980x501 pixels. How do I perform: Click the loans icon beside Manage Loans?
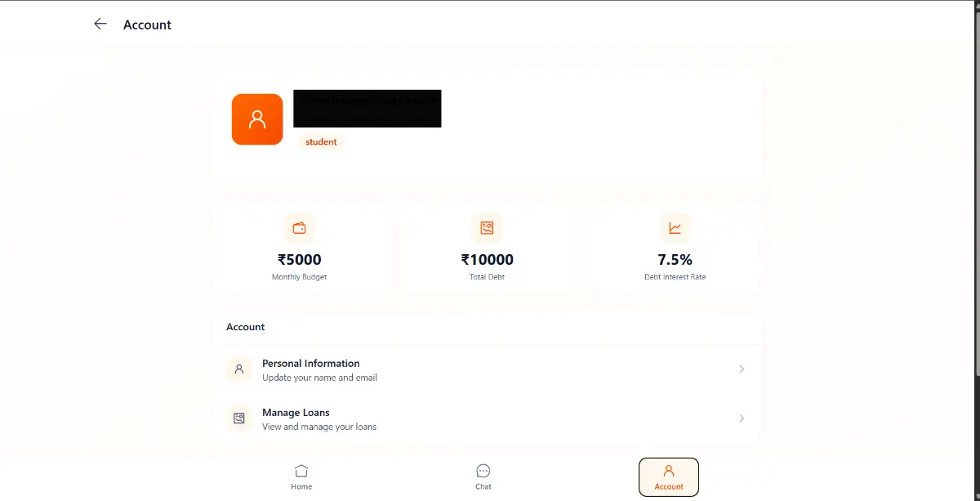pos(238,418)
